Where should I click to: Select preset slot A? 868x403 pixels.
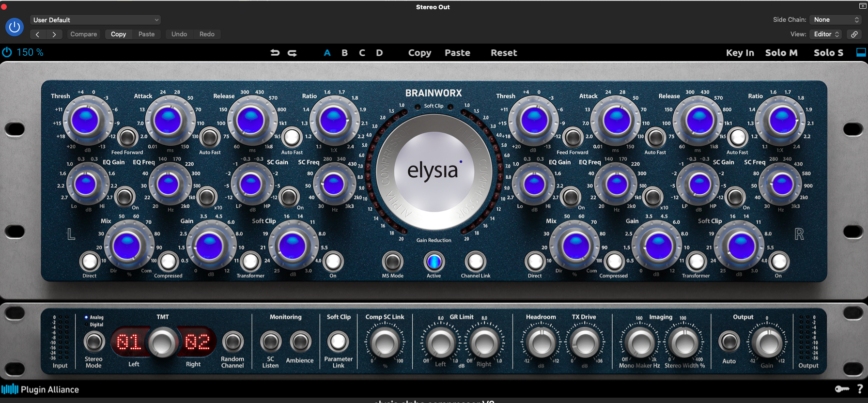tap(327, 53)
